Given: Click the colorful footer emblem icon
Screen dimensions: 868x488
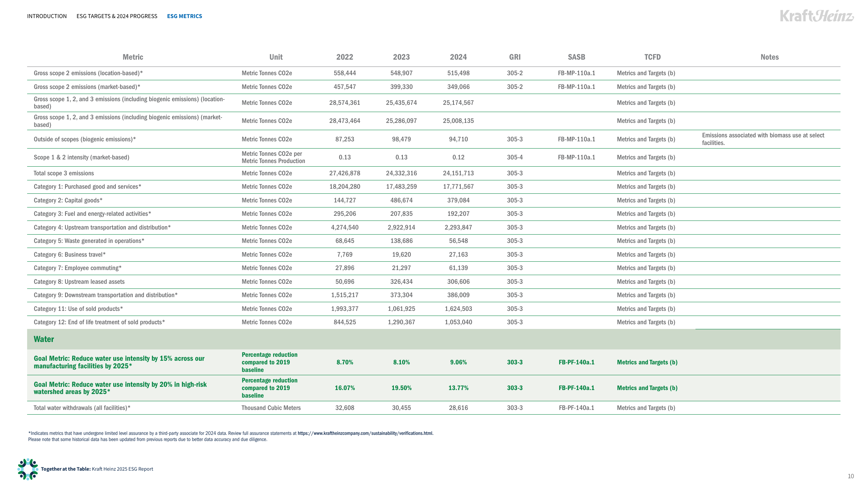Looking at the screenshot, I should [x=28, y=469].
